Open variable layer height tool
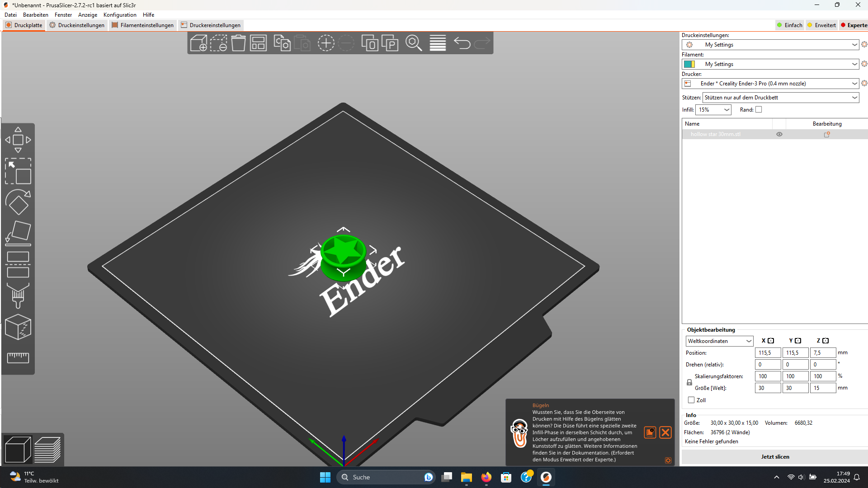 coord(438,43)
